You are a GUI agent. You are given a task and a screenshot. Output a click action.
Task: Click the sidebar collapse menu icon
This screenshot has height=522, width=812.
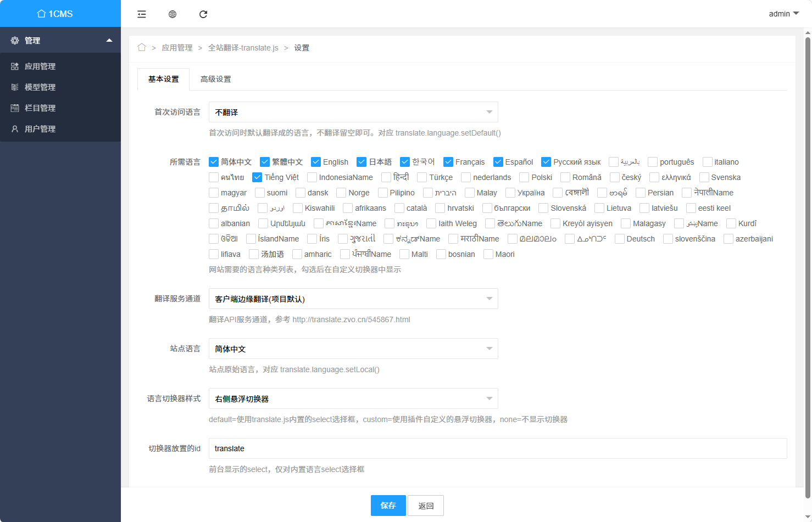point(142,14)
